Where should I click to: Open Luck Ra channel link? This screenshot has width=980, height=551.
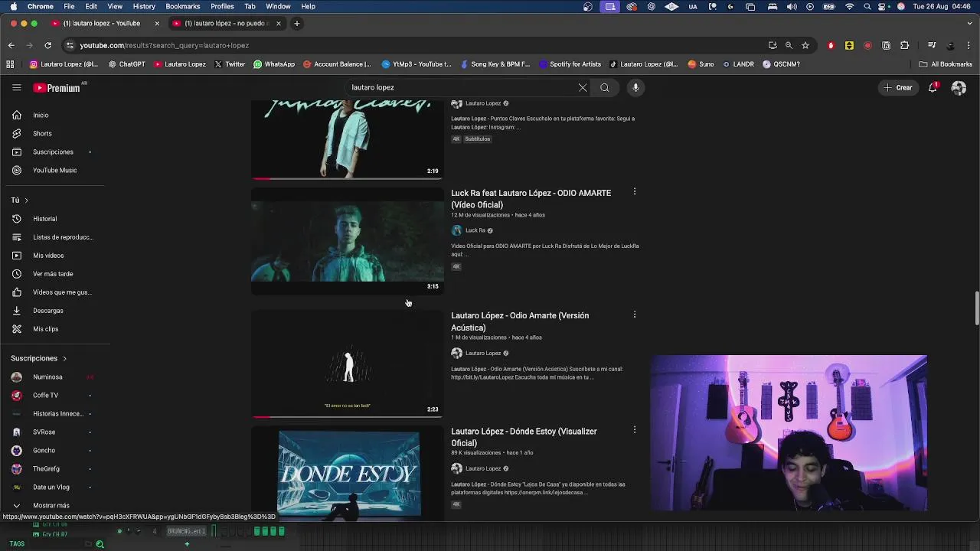(x=475, y=230)
